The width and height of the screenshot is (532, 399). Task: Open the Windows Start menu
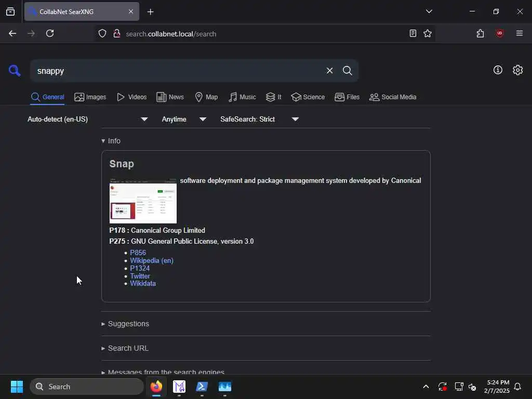[x=17, y=387]
